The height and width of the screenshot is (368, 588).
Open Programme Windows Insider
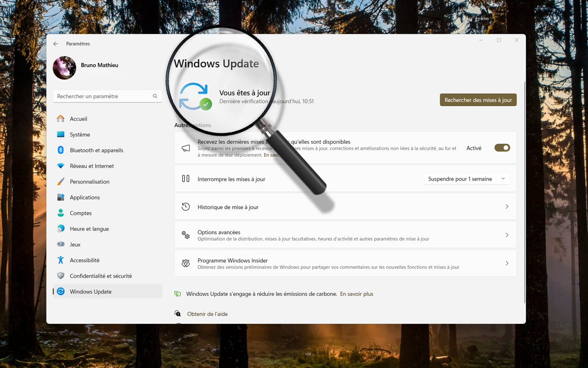pos(345,263)
